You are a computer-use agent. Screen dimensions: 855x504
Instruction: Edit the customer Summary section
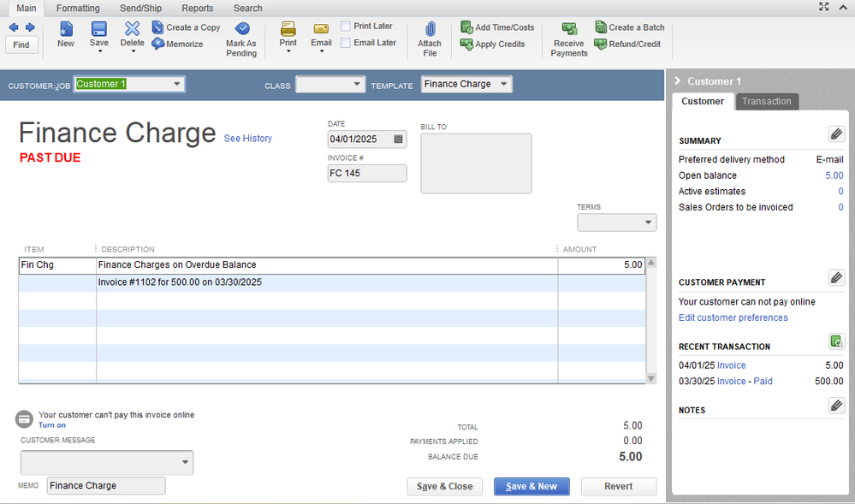point(836,134)
